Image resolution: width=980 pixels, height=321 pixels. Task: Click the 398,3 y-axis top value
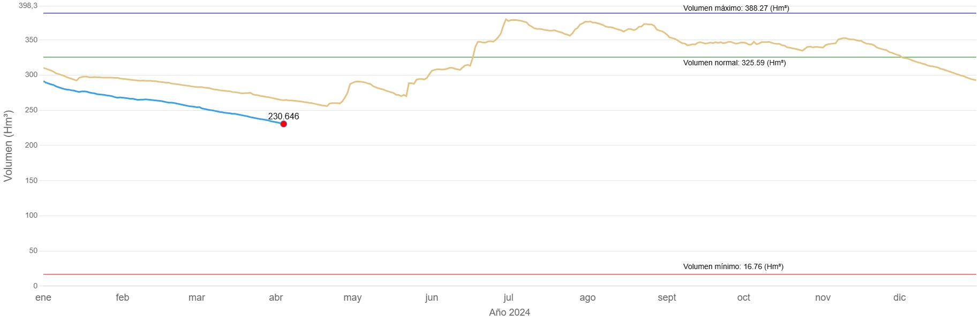(x=28, y=5)
